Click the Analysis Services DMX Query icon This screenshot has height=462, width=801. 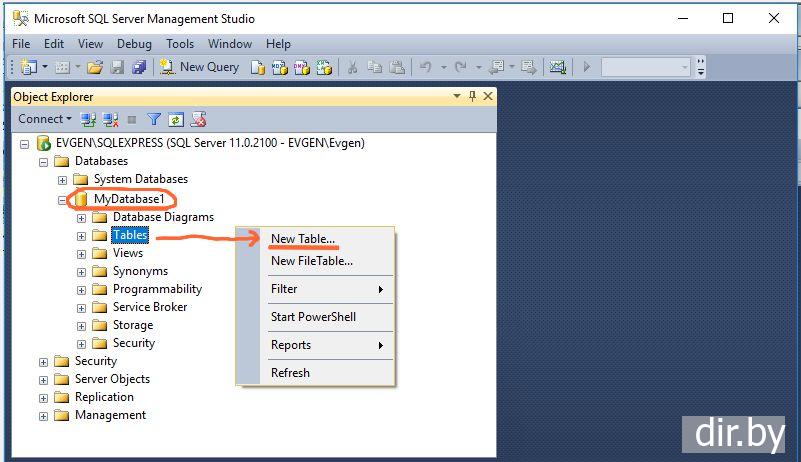tap(302, 67)
